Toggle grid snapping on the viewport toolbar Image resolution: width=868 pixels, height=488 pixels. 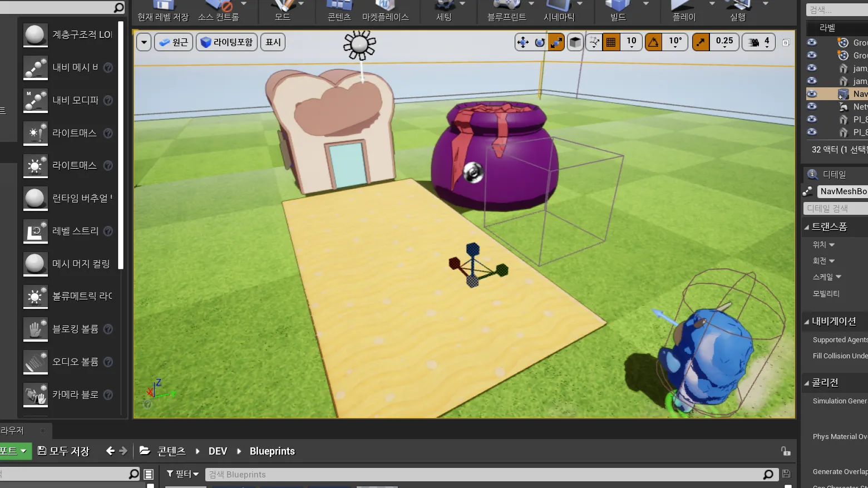(611, 42)
